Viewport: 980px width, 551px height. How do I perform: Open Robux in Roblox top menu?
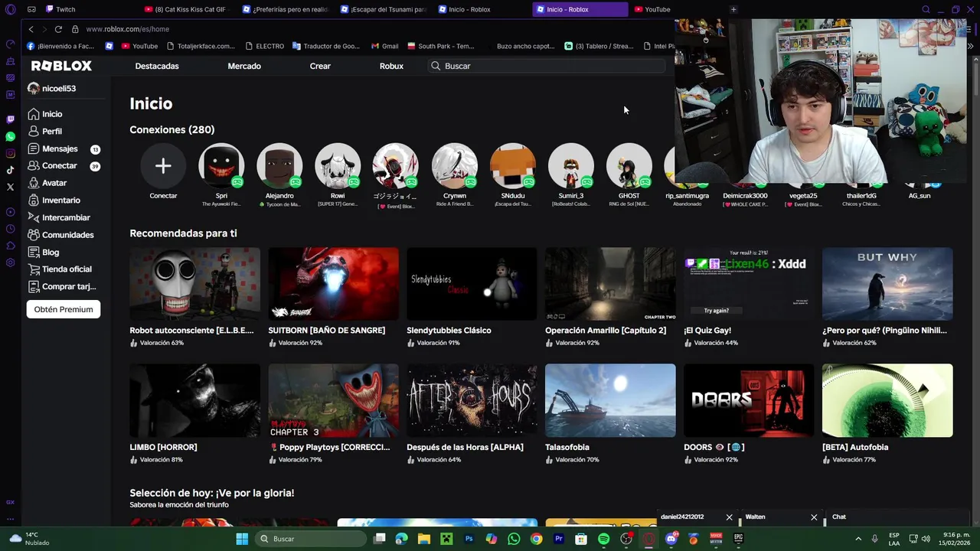(x=391, y=66)
